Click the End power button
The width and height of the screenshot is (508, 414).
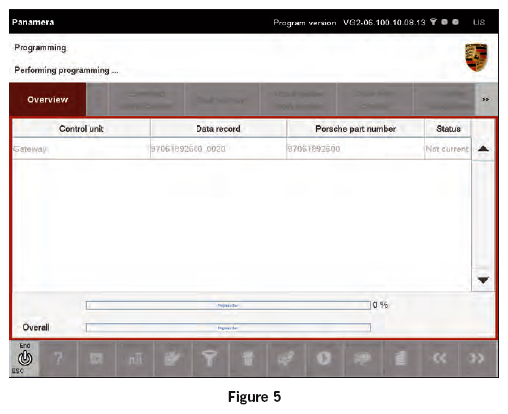tap(25, 358)
